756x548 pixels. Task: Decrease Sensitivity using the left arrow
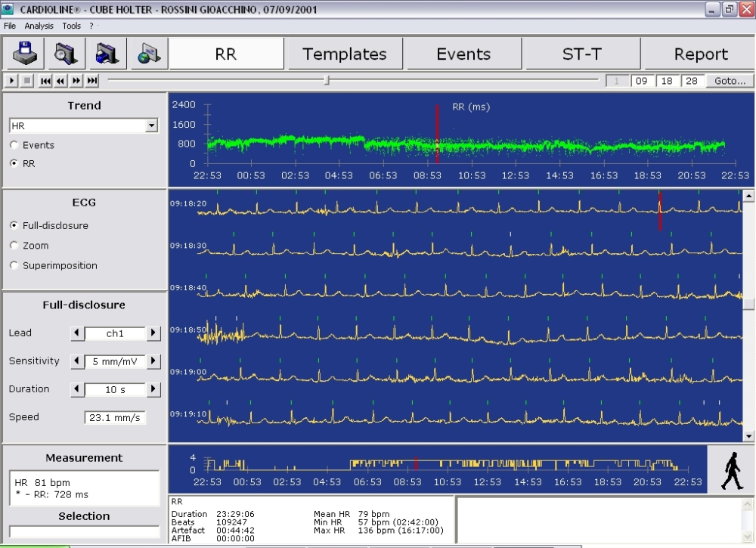tap(76, 361)
